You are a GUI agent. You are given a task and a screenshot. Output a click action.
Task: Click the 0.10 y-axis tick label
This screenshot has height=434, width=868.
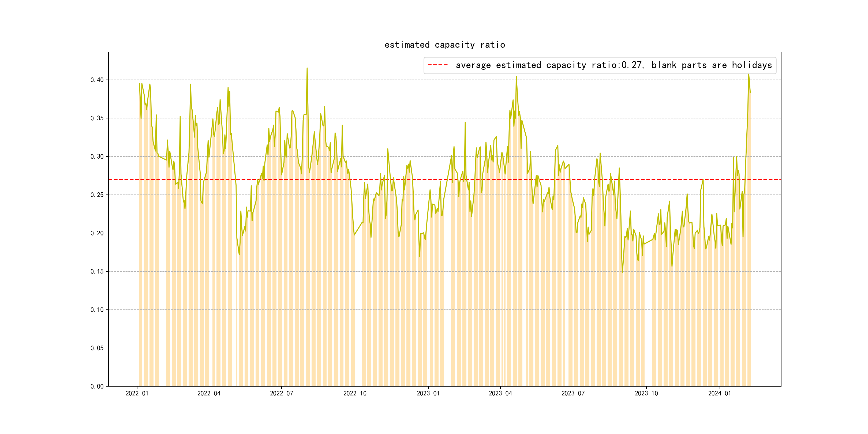(97, 310)
